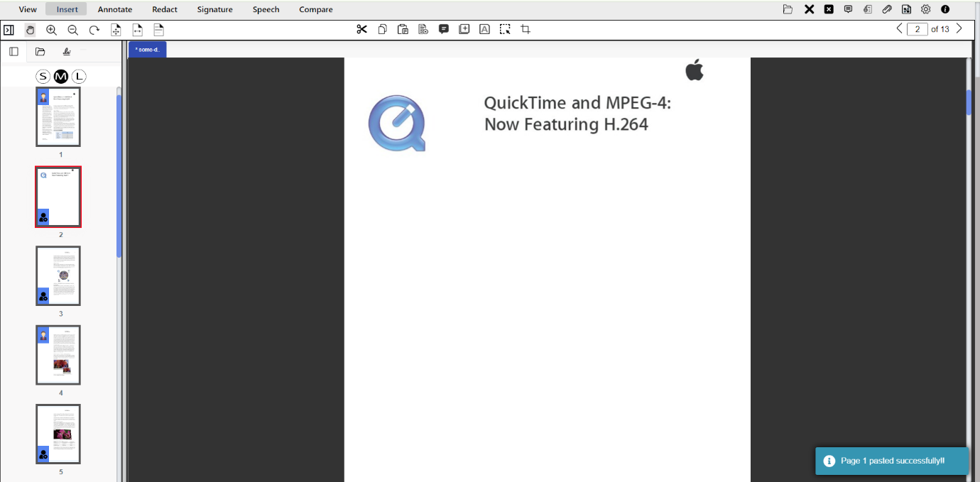Image resolution: width=980 pixels, height=482 pixels.
Task: Cut a page using the Scissors tool
Action: pyautogui.click(x=362, y=29)
